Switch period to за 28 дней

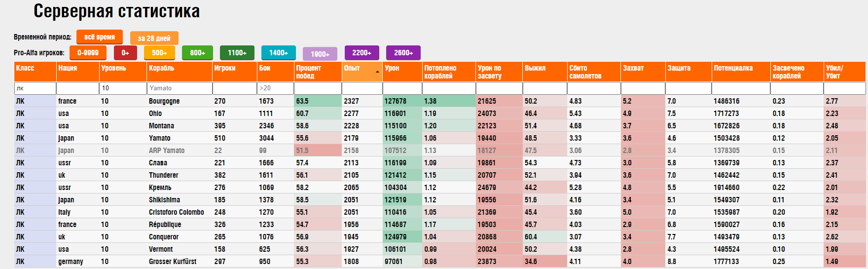pyautogui.click(x=154, y=38)
